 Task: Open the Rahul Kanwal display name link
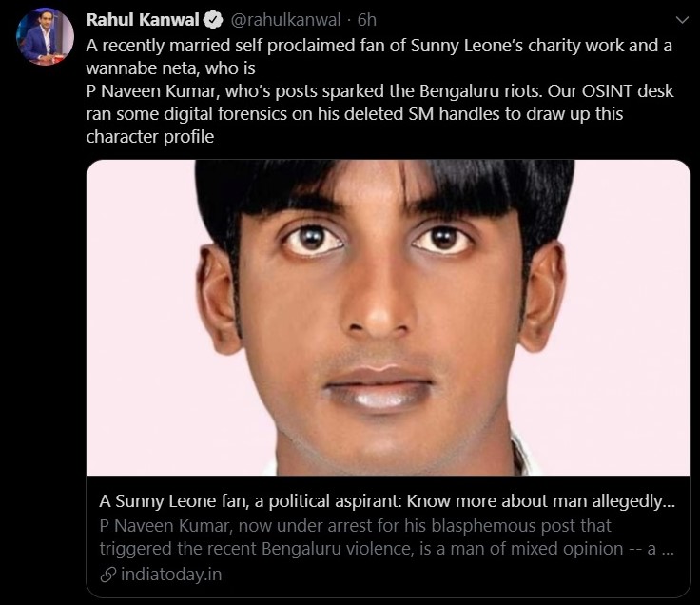tap(143, 20)
